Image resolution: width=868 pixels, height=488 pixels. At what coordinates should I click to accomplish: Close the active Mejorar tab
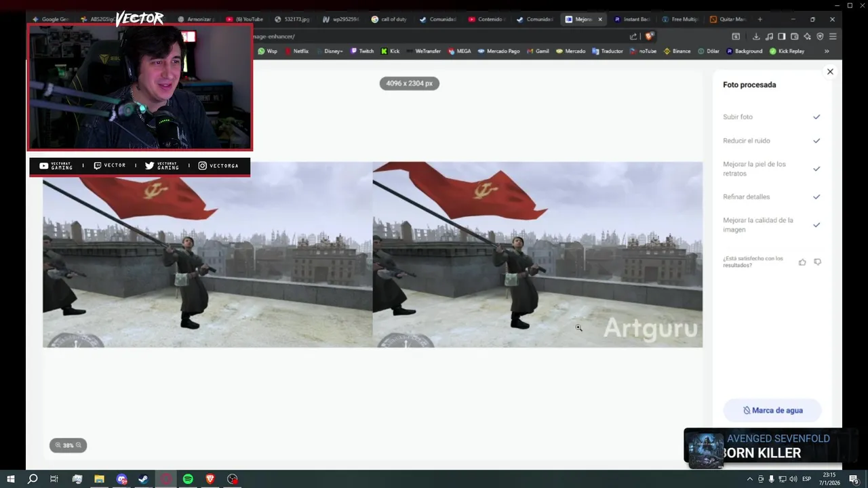coord(600,20)
